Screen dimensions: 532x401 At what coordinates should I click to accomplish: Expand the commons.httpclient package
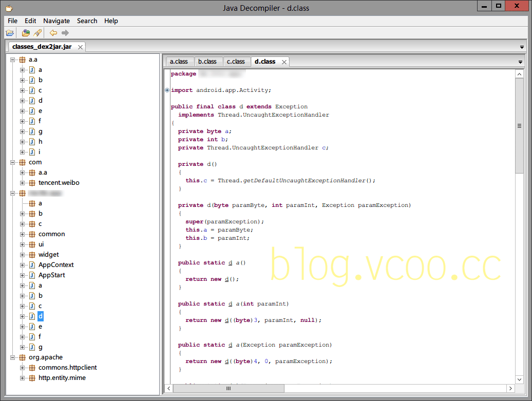tap(23, 368)
